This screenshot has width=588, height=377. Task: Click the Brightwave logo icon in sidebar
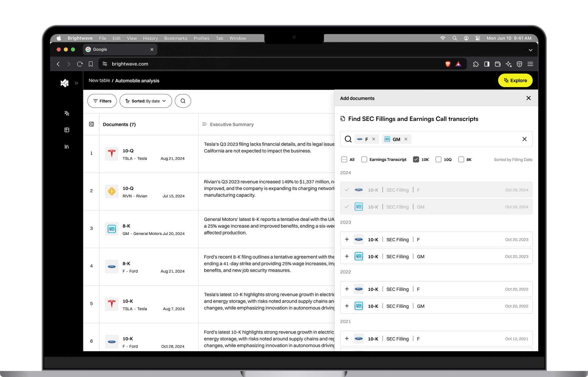tap(64, 83)
